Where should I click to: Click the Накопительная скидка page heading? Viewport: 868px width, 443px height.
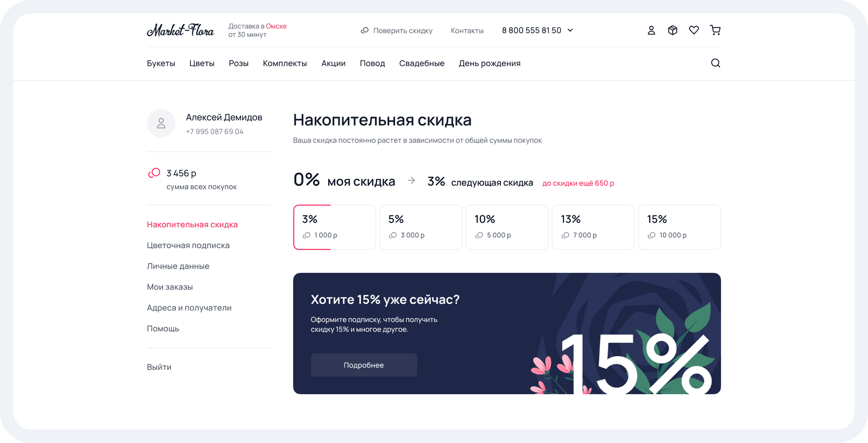tap(382, 120)
